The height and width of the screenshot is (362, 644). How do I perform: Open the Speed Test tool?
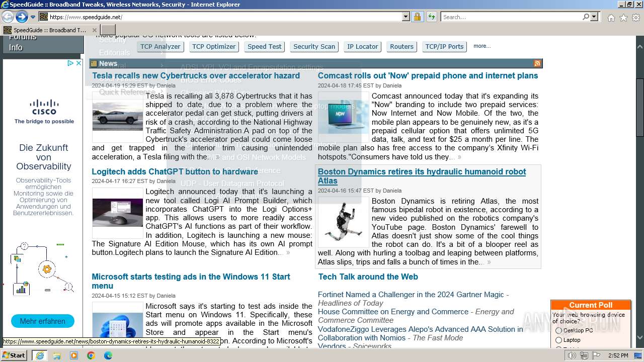pos(265,47)
